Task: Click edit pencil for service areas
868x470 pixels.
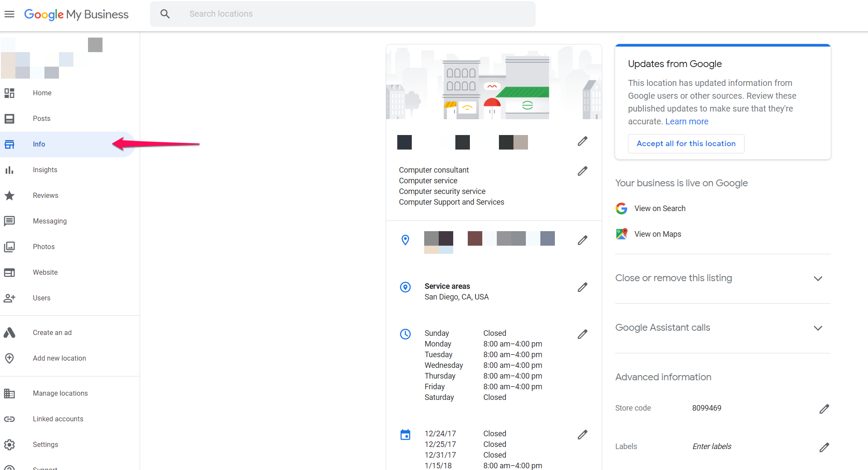Action: [x=581, y=288]
